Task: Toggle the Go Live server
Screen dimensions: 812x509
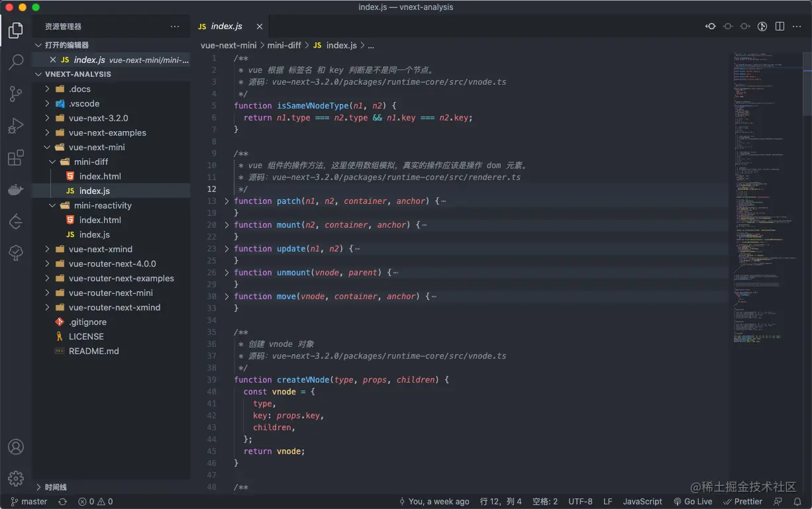Action: point(693,502)
